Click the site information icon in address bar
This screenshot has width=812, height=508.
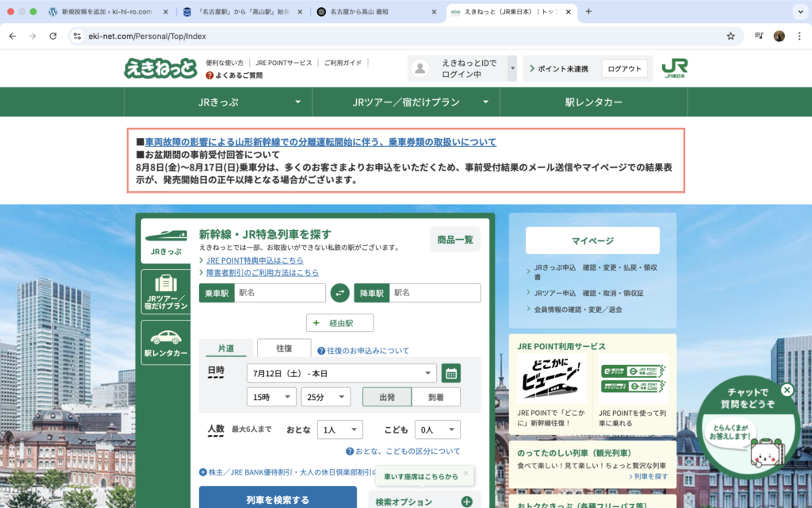pyautogui.click(x=77, y=37)
